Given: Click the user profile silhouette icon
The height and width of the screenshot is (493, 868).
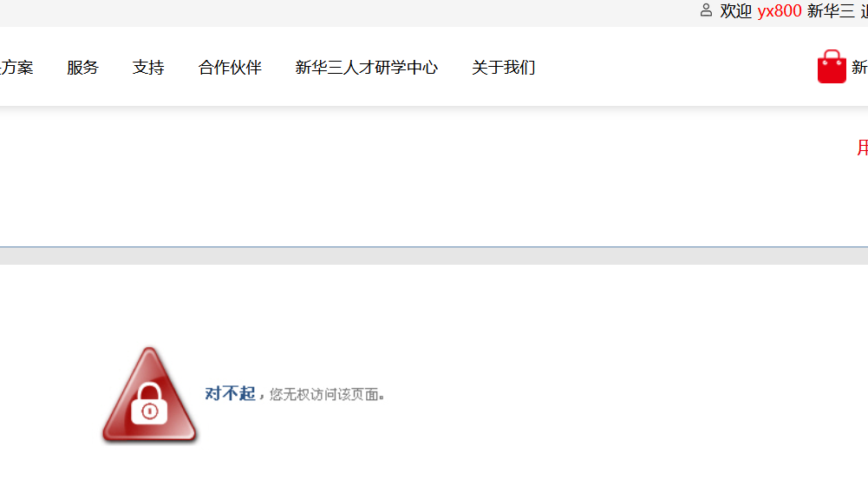Looking at the screenshot, I should [706, 10].
